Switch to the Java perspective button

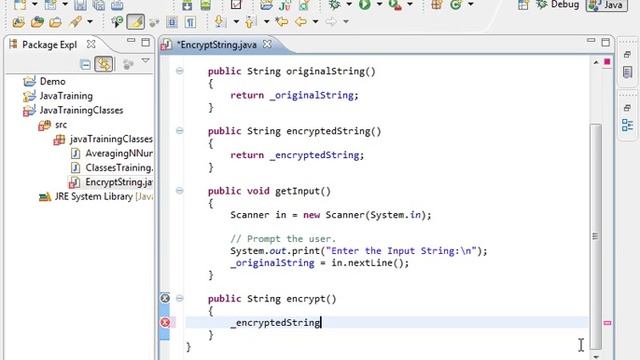[607, 5]
